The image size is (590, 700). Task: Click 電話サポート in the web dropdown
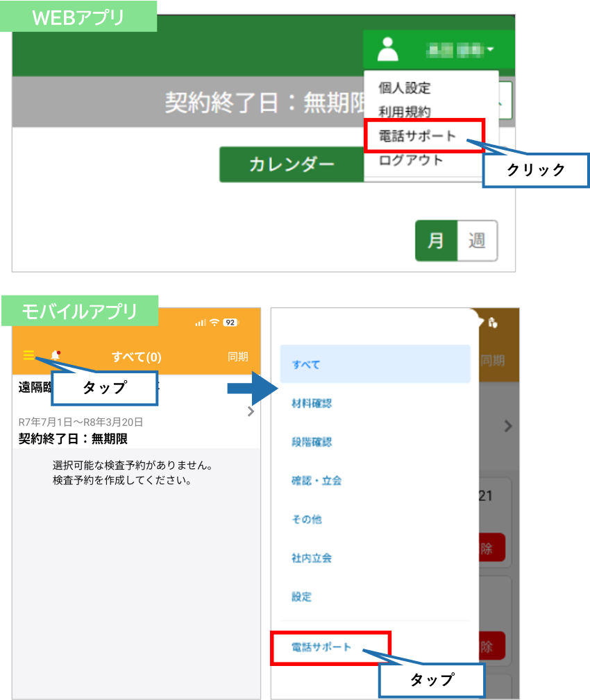click(x=418, y=136)
